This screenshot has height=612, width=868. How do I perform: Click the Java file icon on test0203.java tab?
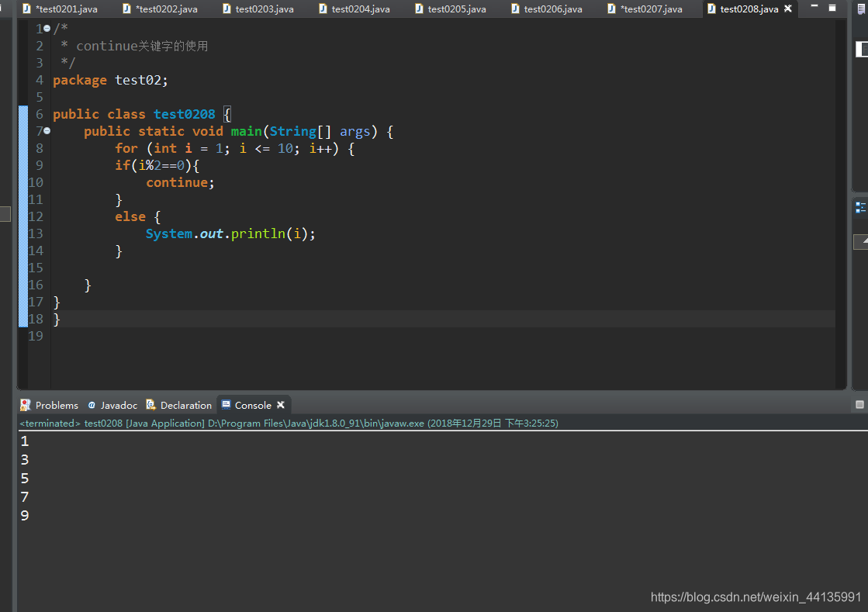click(227, 9)
